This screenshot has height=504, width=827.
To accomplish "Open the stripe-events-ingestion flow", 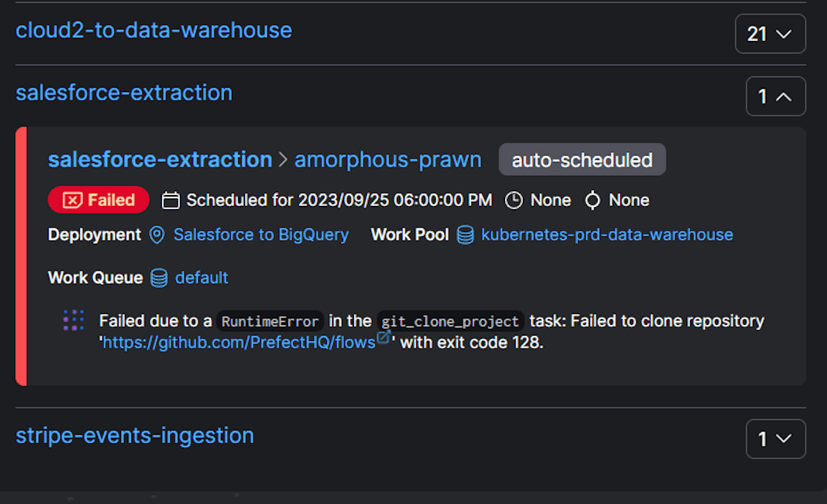I will (x=134, y=436).
